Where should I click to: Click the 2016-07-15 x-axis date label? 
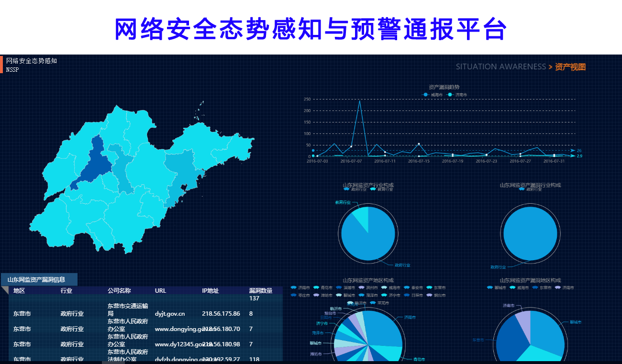tap(419, 161)
